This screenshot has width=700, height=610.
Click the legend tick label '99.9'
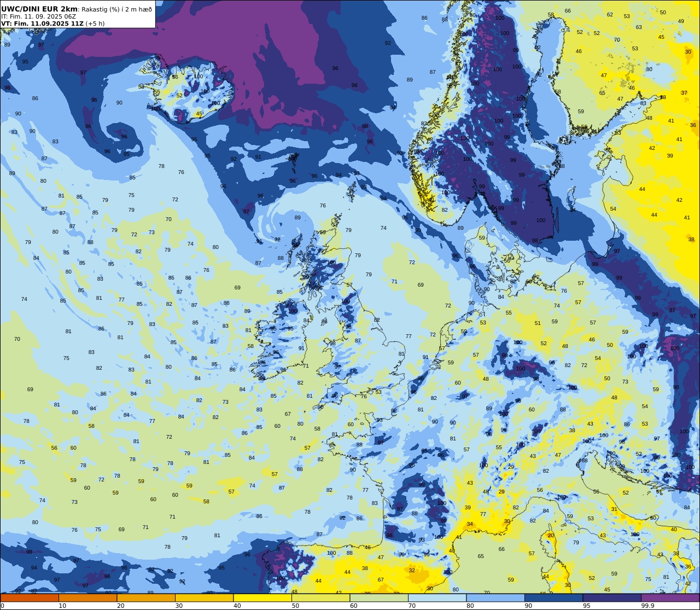click(647, 606)
